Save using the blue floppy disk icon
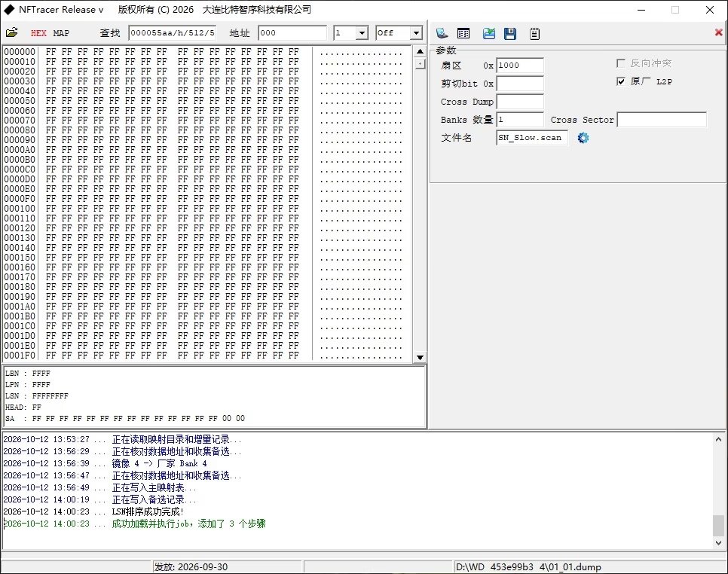This screenshot has height=574, width=728. (510, 33)
